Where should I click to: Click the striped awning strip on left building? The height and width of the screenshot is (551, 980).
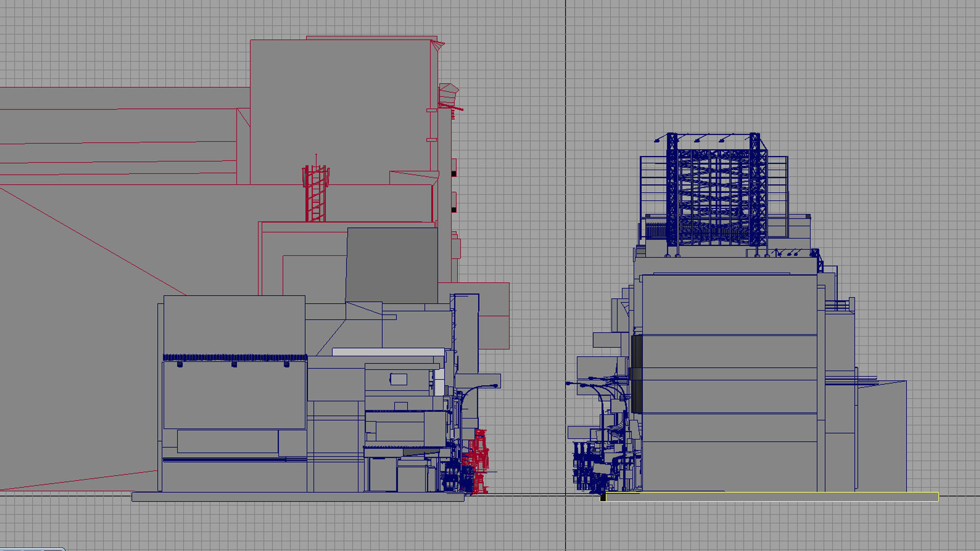point(235,357)
